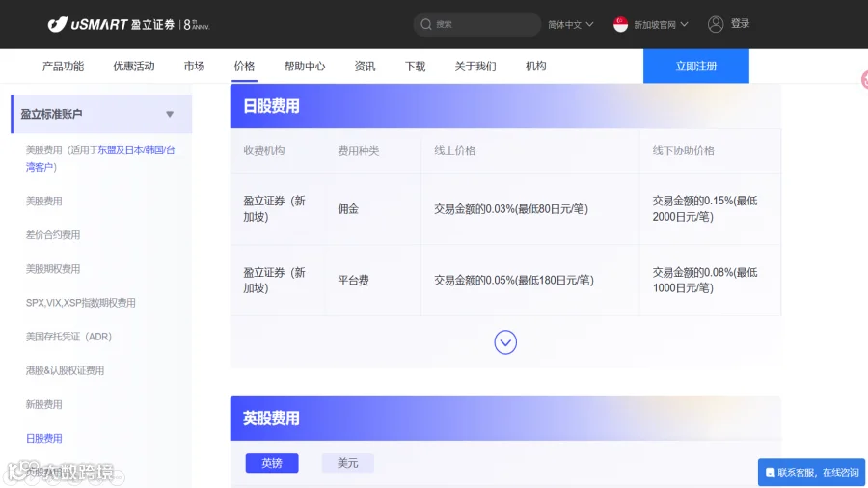This screenshot has height=488, width=868.
Task: Click the 收费机构 column header
Action: (264, 150)
